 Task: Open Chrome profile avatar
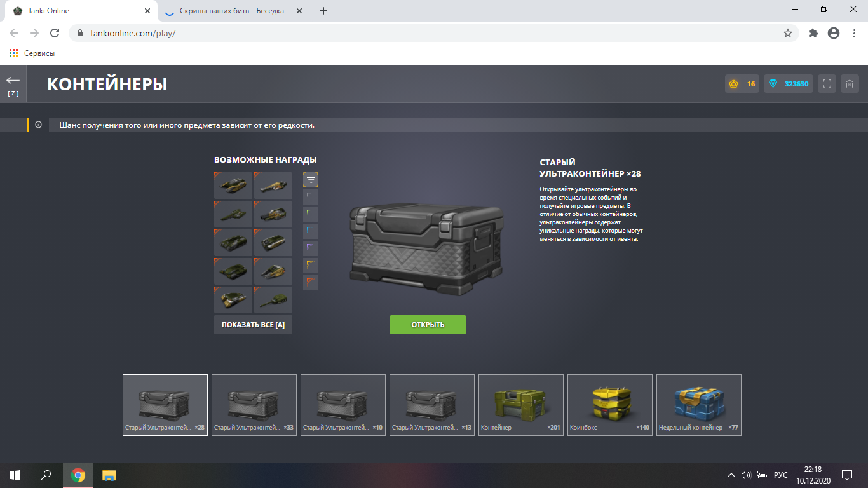point(834,33)
